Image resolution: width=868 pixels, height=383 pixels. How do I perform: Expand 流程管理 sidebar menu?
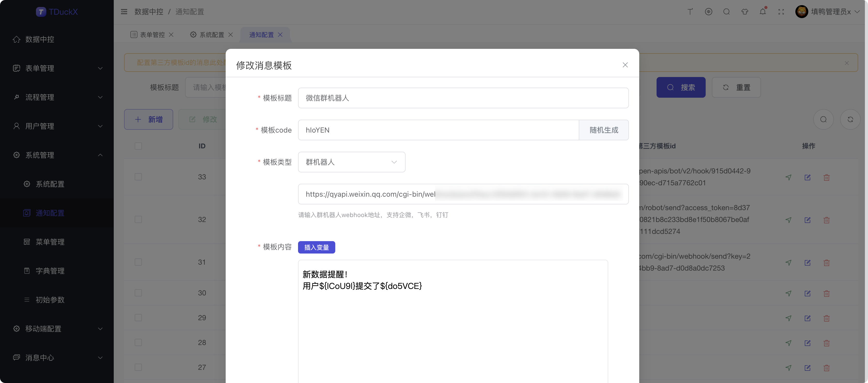pyautogui.click(x=57, y=97)
